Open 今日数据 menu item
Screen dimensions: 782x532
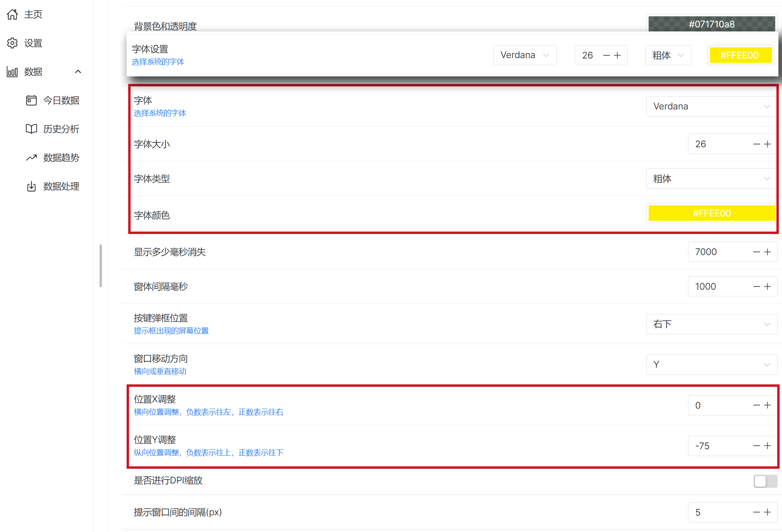coord(61,100)
